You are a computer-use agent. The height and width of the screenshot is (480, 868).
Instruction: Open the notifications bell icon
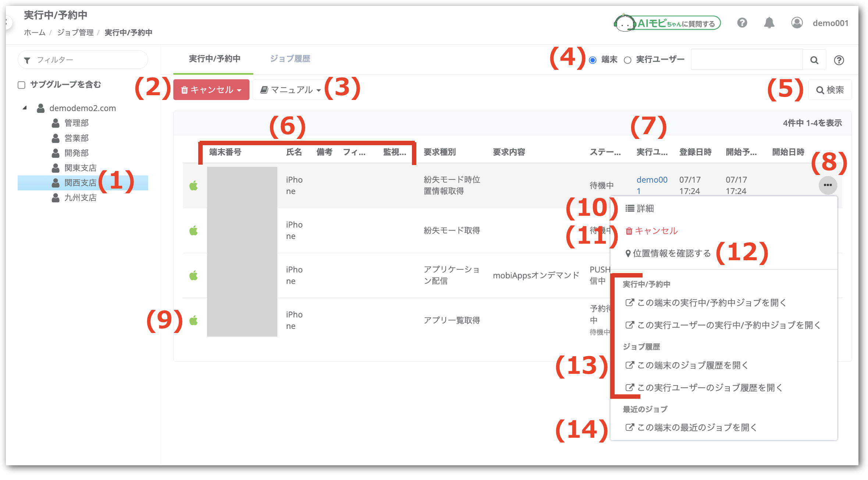tap(769, 23)
